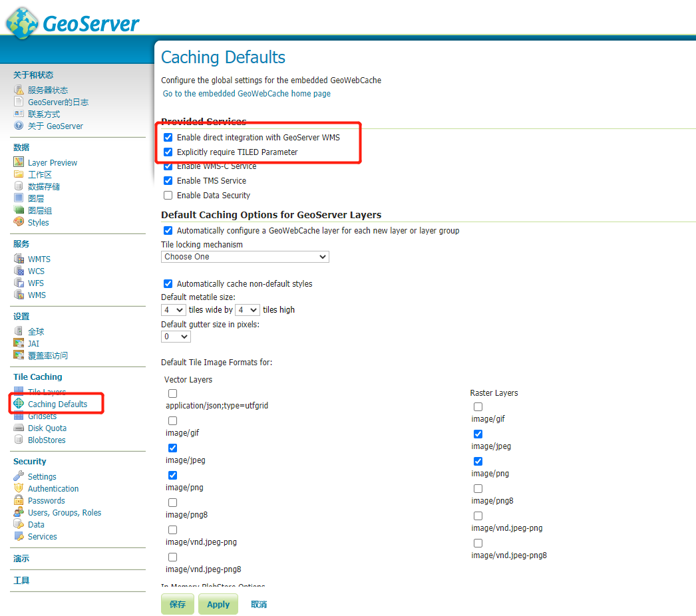Click the 工作区 folder icon
This screenshot has height=616, width=696.
tap(19, 174)
